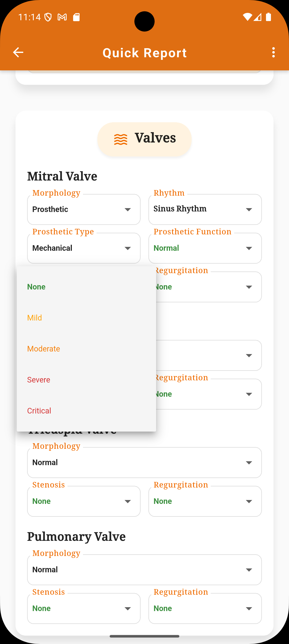Open the three-dot overflow menu
The width and height of the screenshot is (289, 644).
274,53
